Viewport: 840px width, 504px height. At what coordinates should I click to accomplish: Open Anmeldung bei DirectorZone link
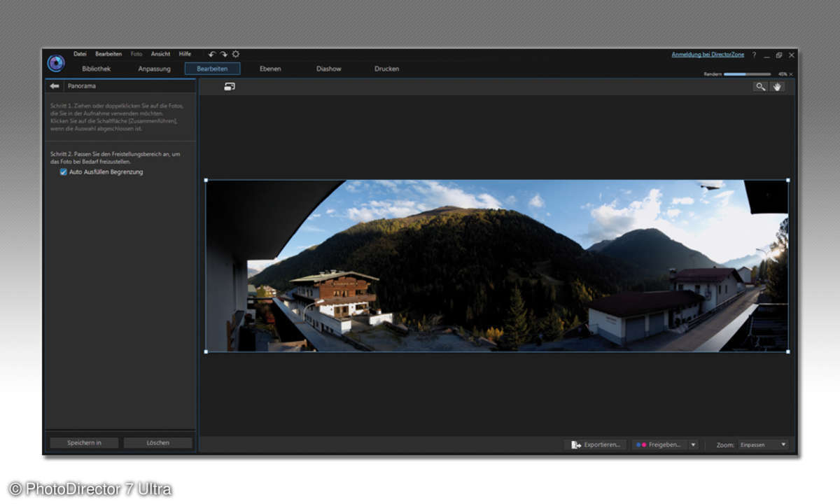(x=706, y=54)
